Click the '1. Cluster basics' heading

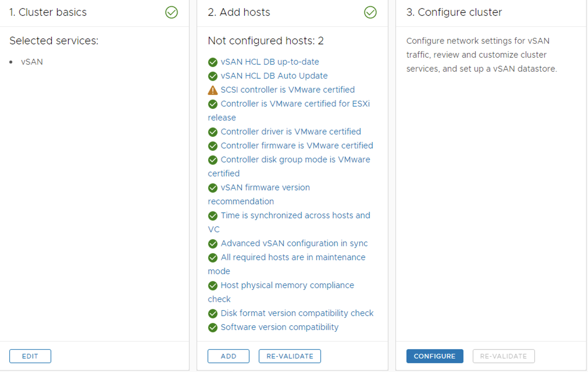(48, 12)
